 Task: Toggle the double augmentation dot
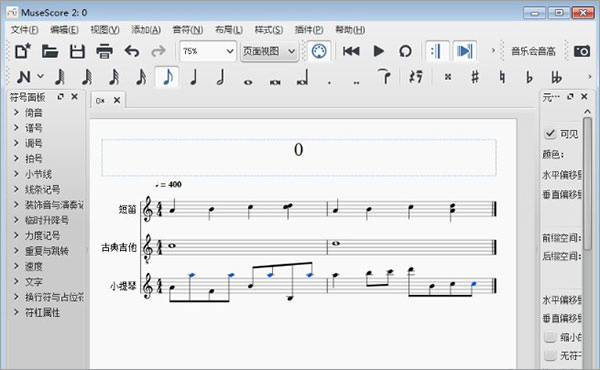[x=356, y=82]
